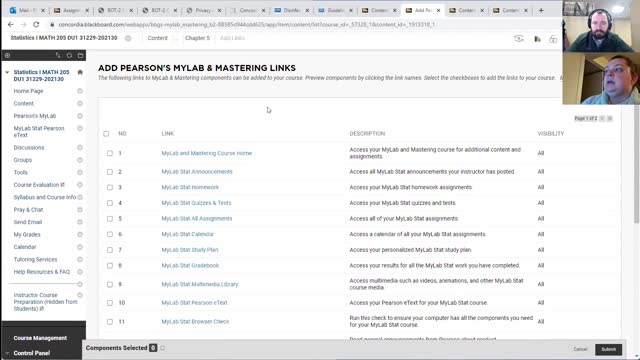Click the icon next to Components Selected count
This screenshot has height=360, width=640.
click(x=162, y=348)
